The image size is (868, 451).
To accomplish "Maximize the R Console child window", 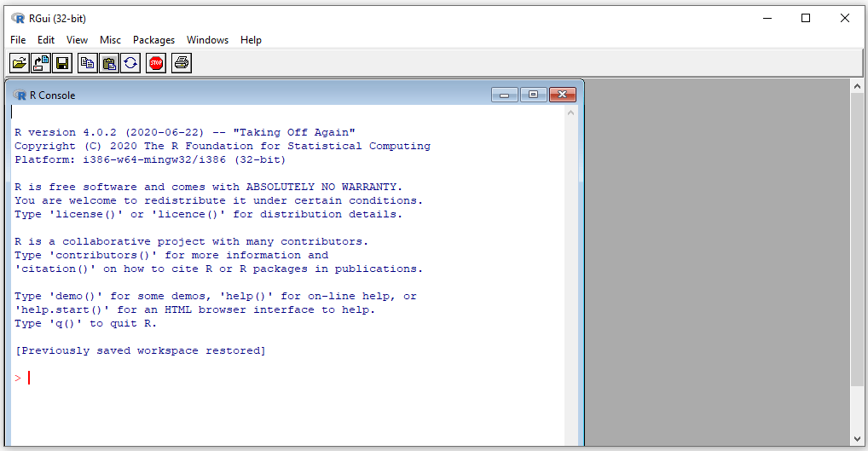I will tap(533, 95).
